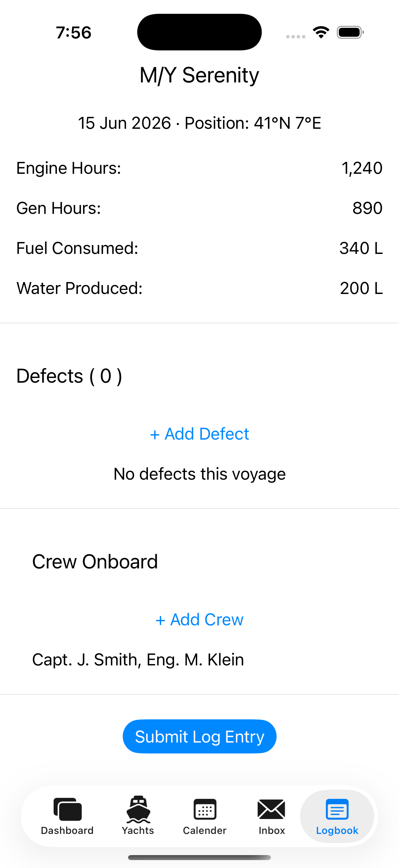Tap the cellular signal dots
Image resolution: width=399 pixels, height=868 pixels.
(x=296, y=36)
